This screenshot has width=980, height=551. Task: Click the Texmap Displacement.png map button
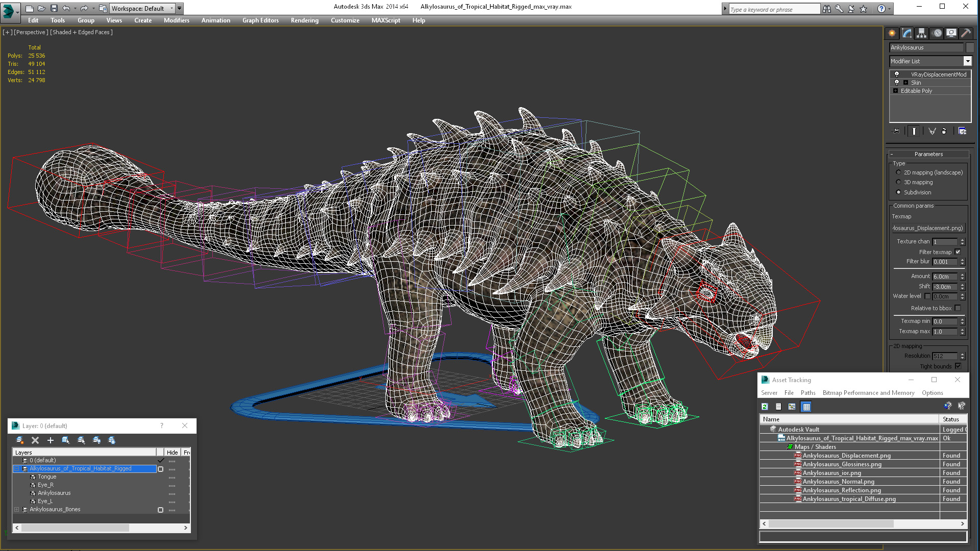point(928,228)
